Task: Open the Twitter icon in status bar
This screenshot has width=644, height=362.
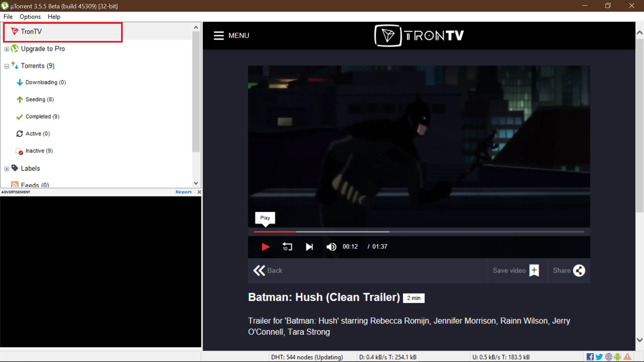Action: [599, 357]
